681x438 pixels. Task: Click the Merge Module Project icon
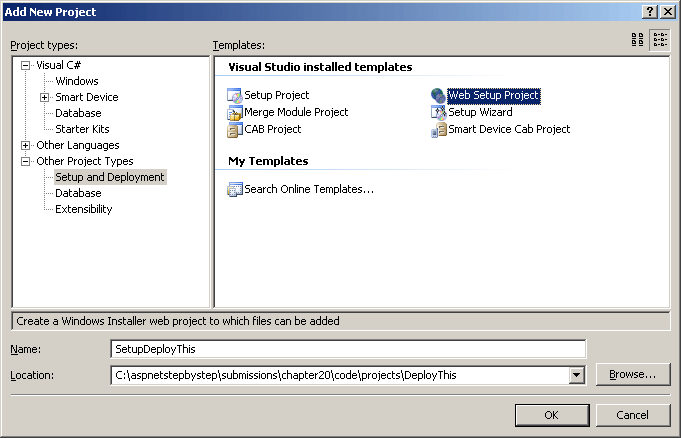click(235, 113)
